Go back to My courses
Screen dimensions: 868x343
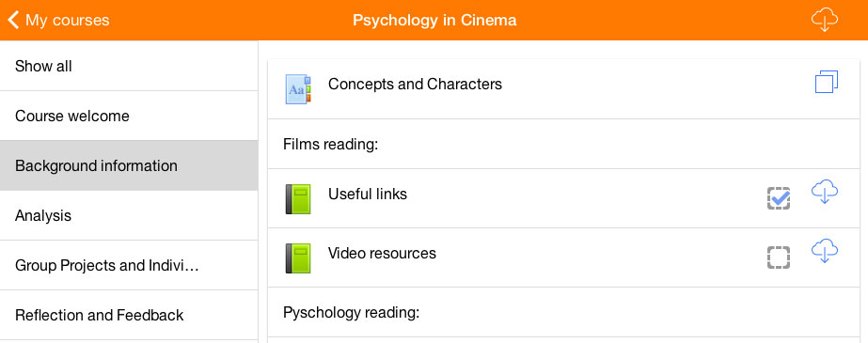click(68, 21)
